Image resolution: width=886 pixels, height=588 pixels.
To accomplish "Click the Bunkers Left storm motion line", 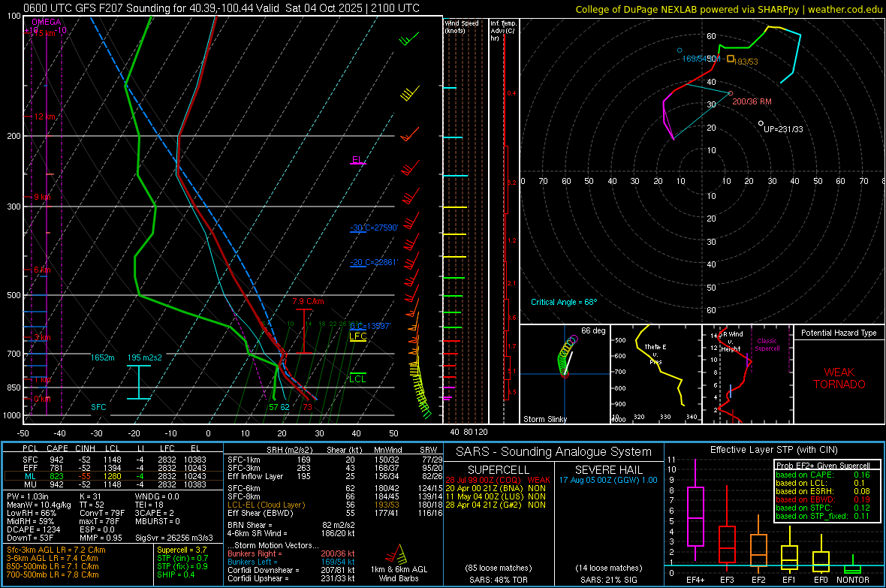I will tap(291, 562).
